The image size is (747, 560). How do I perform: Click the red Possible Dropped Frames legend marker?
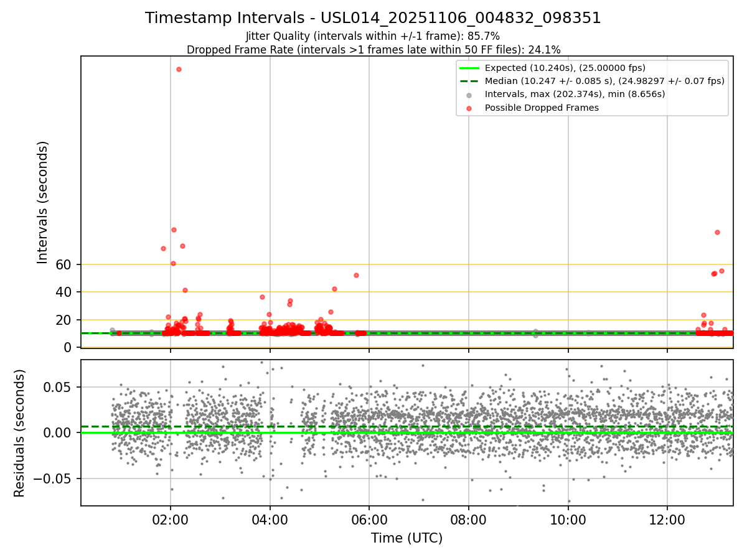point(469,108)
